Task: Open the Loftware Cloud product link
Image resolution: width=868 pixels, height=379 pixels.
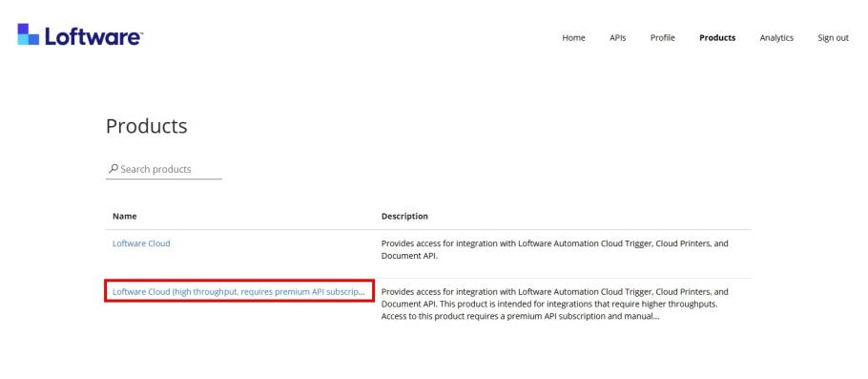Action: point(141,243)
